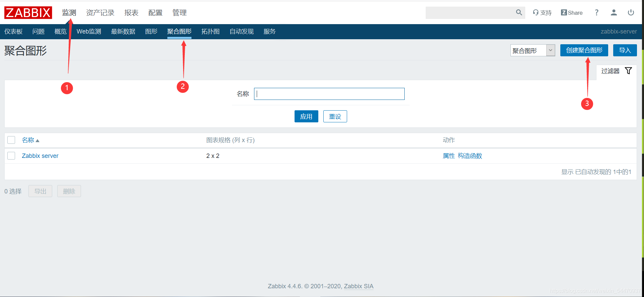644x297 pixels.
Task: Go to the 拓扑图 submenu tab
Action: pyautogui.click(x=211, y=32)
